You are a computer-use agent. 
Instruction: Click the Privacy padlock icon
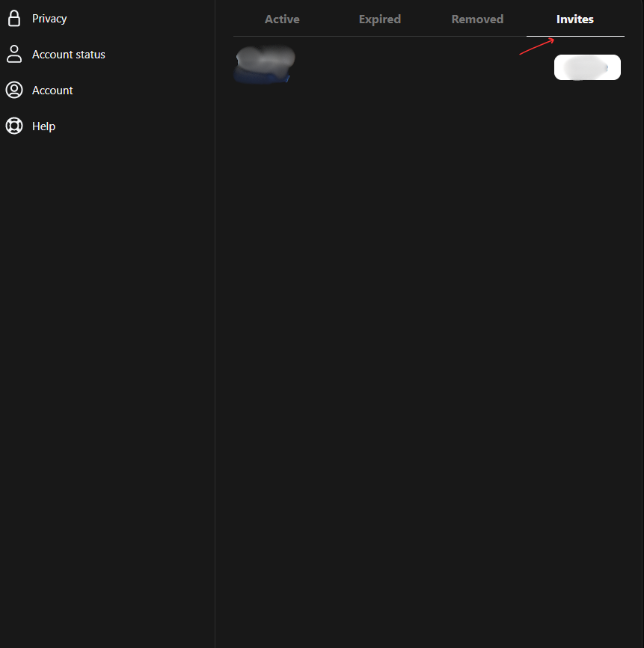point(13,19)
